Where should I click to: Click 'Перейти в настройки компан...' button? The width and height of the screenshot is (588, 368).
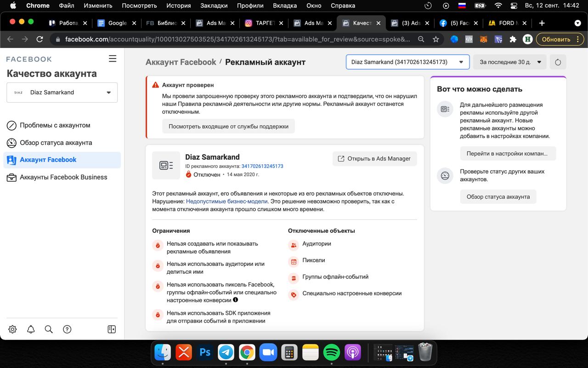click(x=508, y=154)
